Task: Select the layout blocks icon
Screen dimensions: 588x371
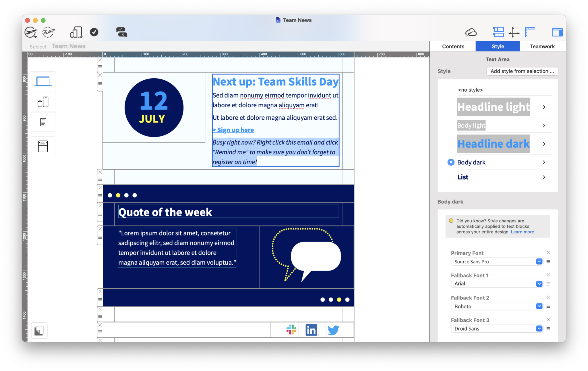Action: (498, 32)
